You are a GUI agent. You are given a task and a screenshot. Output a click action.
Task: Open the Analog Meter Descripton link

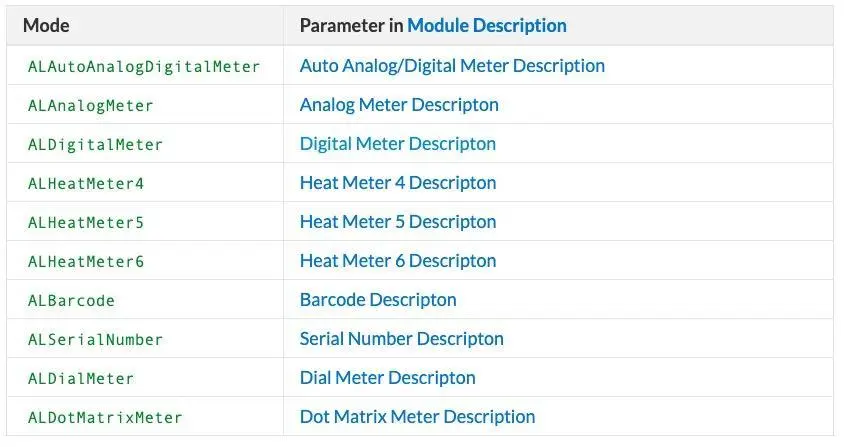click(399, 104)
